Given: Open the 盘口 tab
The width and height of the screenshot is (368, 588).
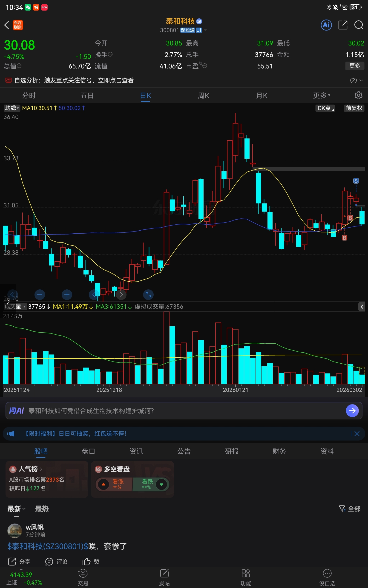Looking at the screenshot, I should [88, 451].
